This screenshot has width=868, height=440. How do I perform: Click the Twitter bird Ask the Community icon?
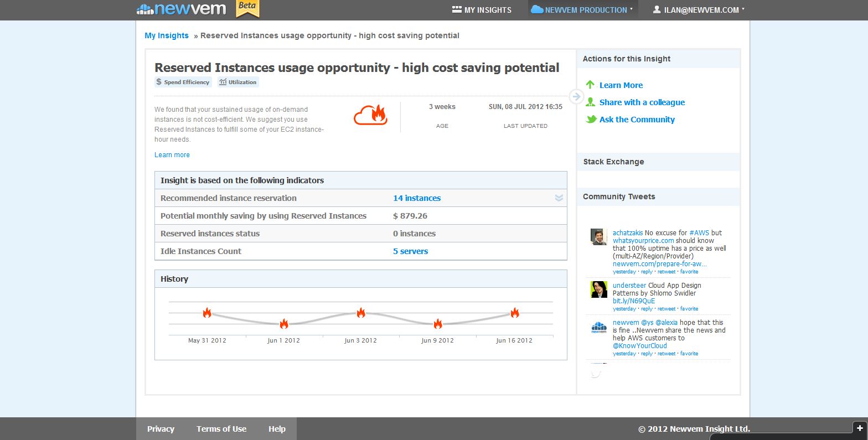[x=591, y=119]
